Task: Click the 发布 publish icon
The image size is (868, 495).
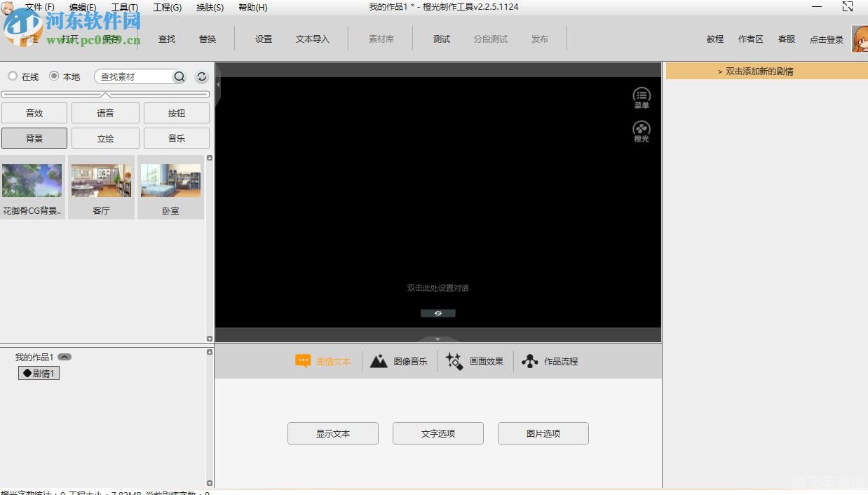Action: pos(540,39)
